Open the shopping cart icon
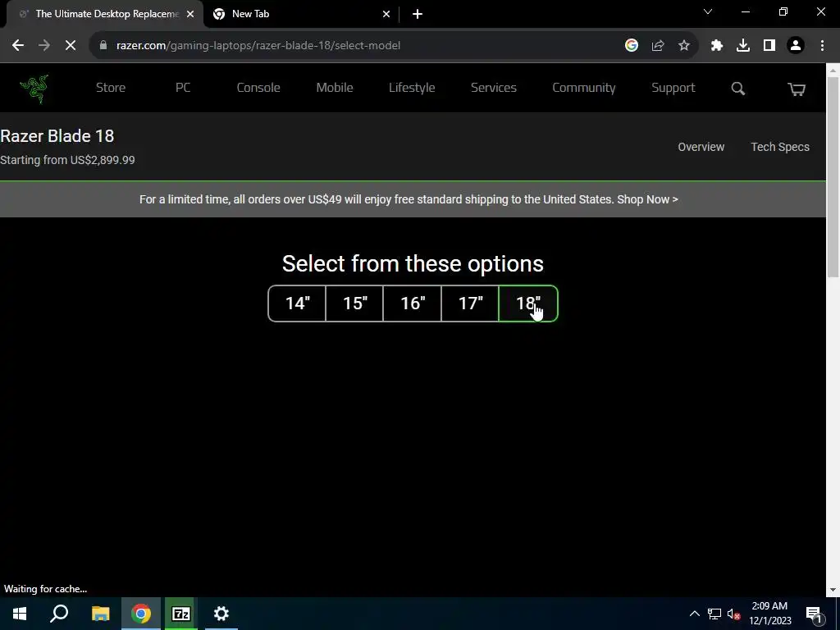 click(x=796, y=89)
